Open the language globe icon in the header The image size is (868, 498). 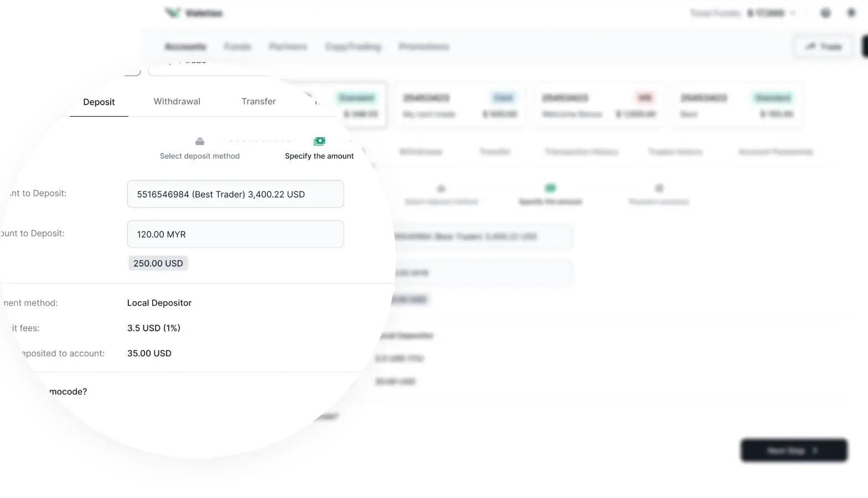tap(825, 13)
